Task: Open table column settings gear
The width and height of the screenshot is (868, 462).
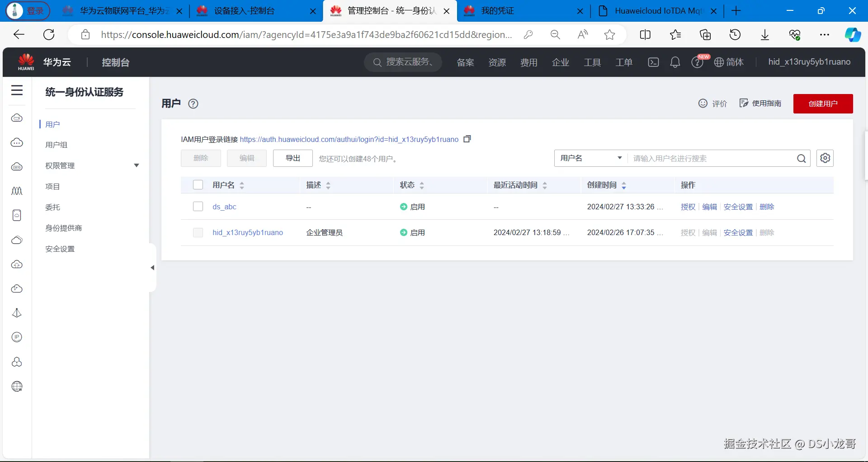Action: (825, 158)
